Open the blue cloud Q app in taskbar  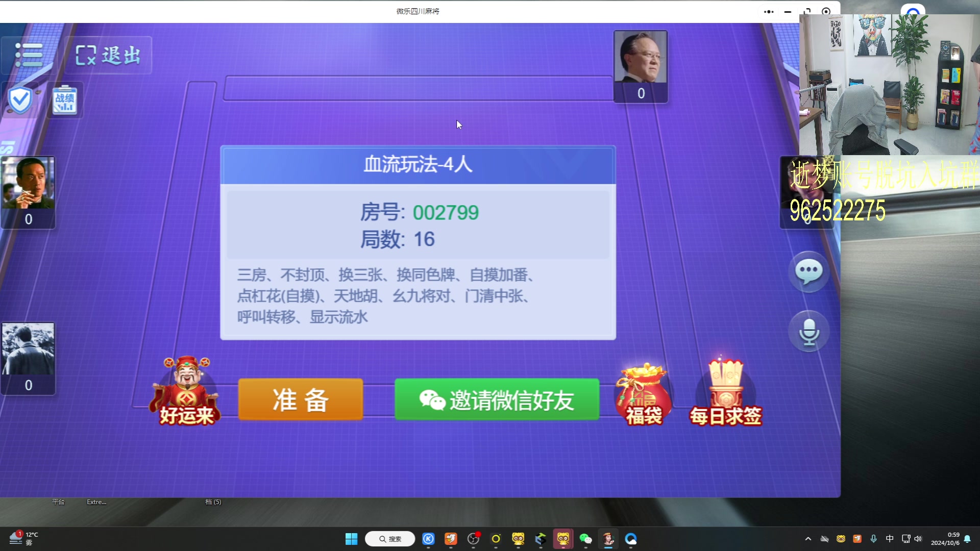(631, 539)
